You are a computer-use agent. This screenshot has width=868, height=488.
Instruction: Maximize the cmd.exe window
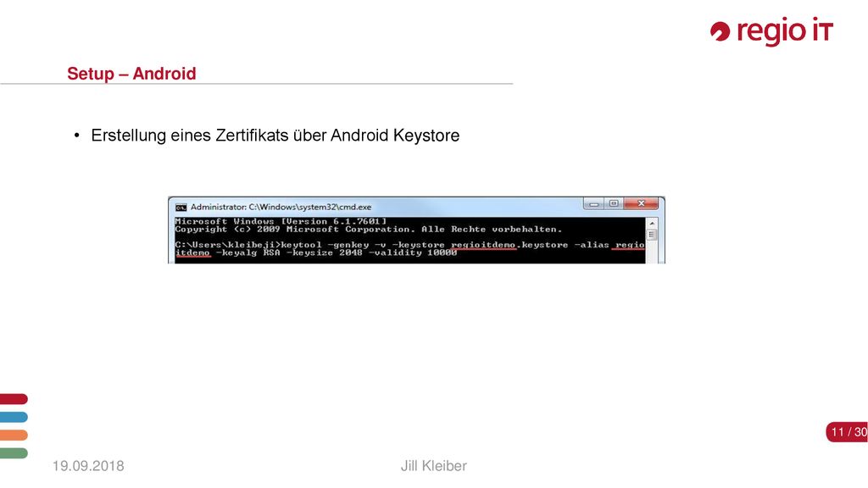(614, 203)
